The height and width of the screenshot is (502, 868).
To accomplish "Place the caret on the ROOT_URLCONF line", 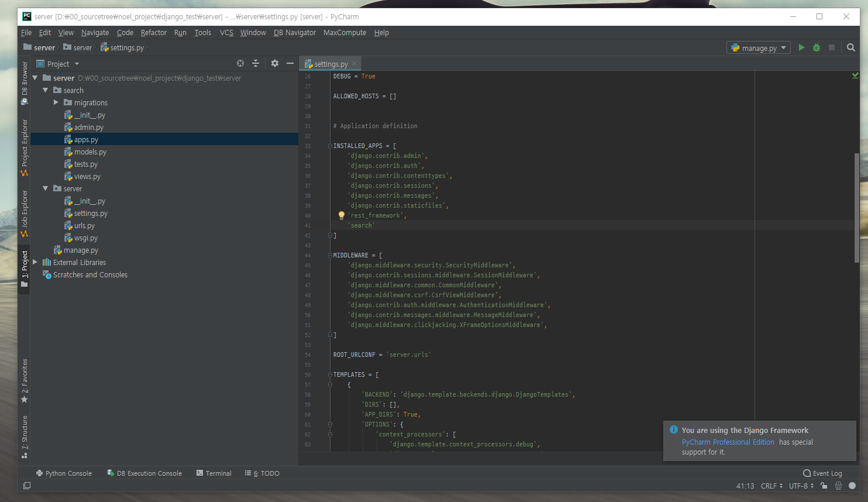I will pyautogui.click(x=381, y=355).
